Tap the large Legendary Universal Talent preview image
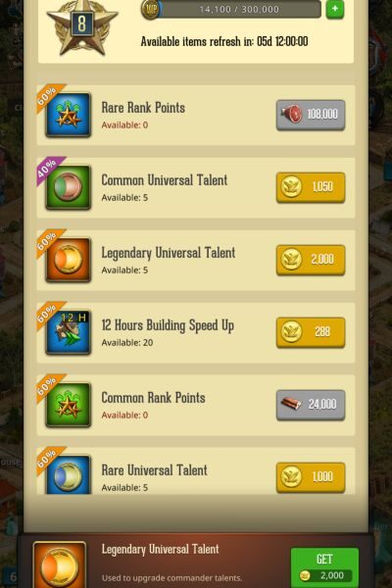This screenshot has height=588, width=392. pos(60,564)
